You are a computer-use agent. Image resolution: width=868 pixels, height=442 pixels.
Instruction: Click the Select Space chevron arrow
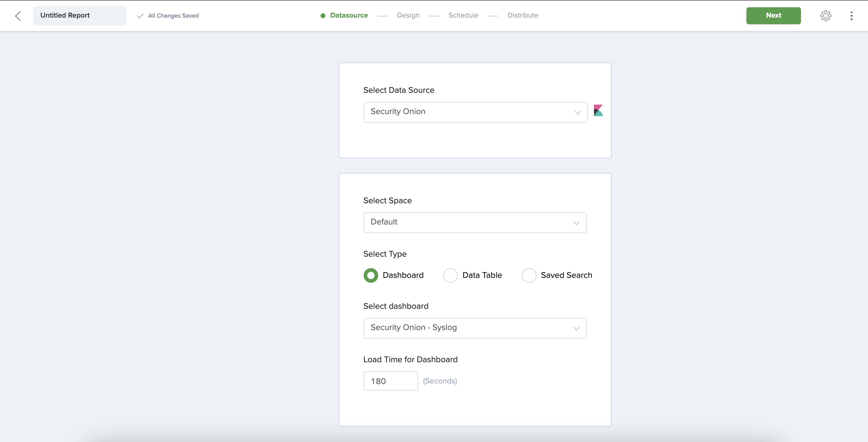[x=576, y=223]
